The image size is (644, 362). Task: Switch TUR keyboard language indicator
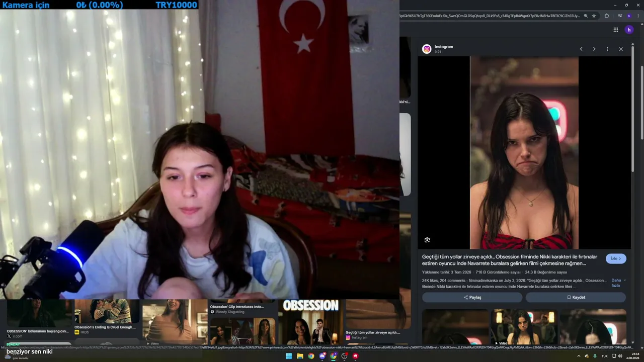point(605,356)
